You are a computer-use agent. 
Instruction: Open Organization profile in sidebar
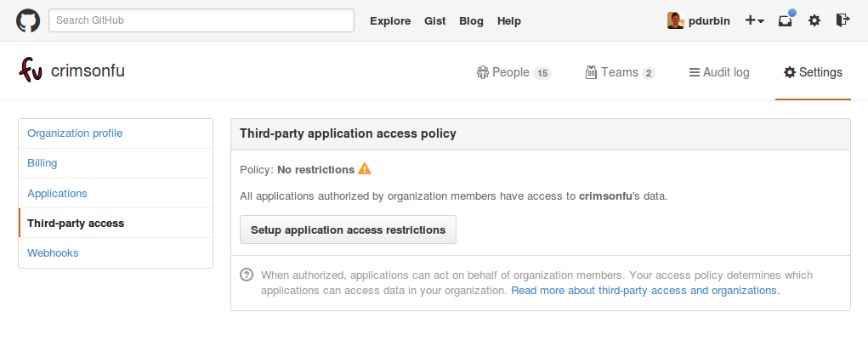(116, 133)
